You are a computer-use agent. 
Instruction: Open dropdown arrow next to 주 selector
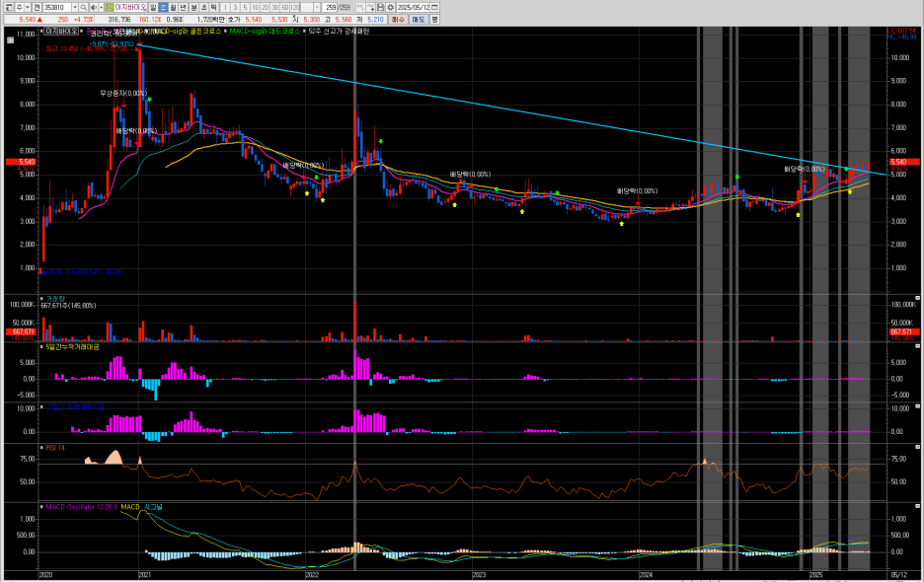27,7
